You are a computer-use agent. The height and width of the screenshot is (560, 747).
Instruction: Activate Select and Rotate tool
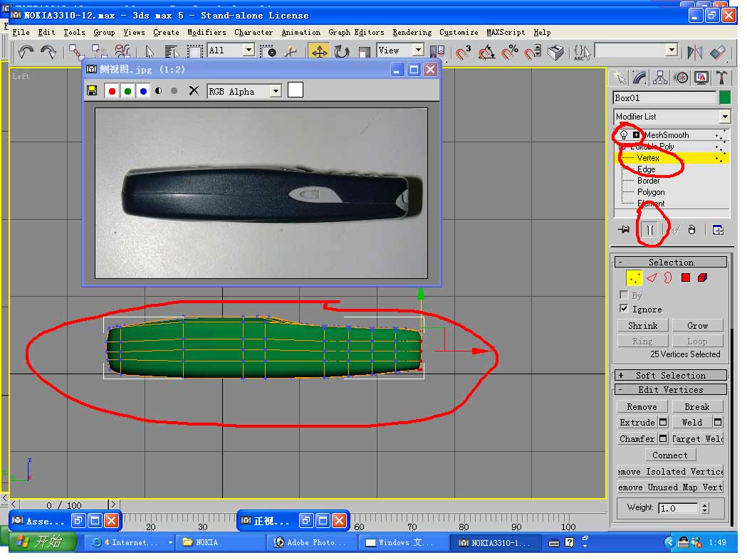coord(341,51)
